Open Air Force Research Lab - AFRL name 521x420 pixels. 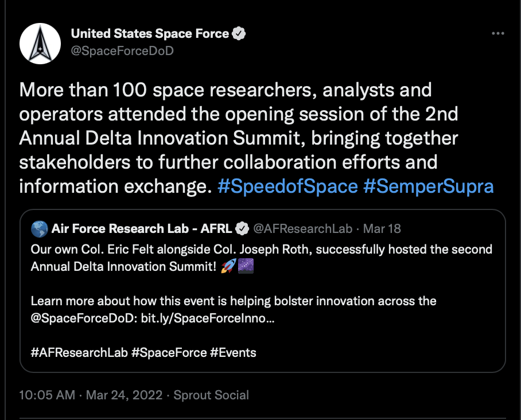(x=142, y=228)
